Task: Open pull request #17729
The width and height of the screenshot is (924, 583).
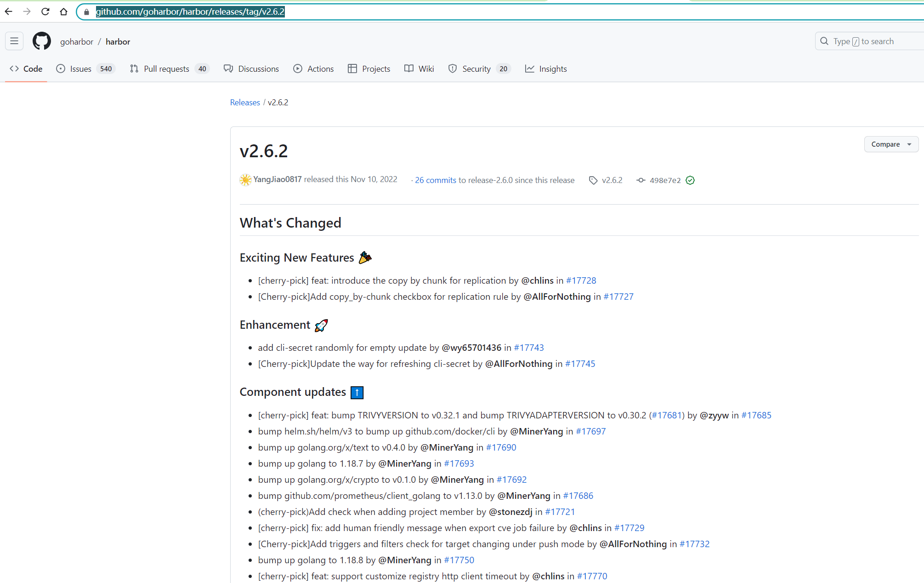Action: coord(629,528)
